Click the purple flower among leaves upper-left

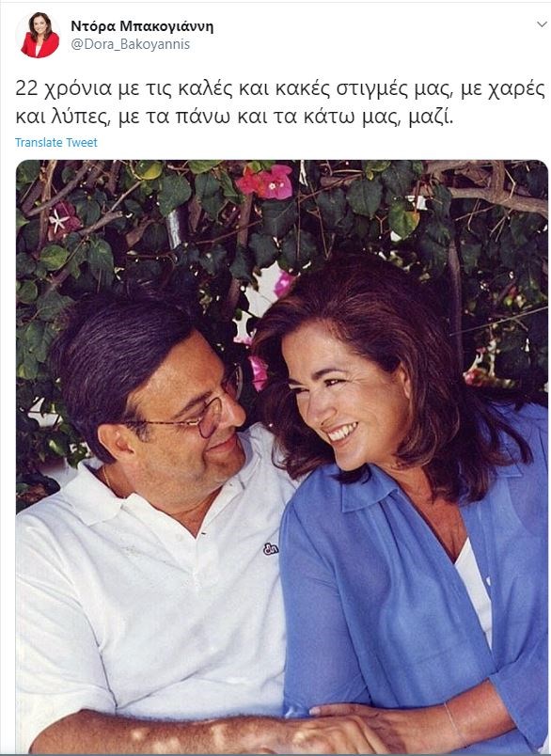(64, 220)
